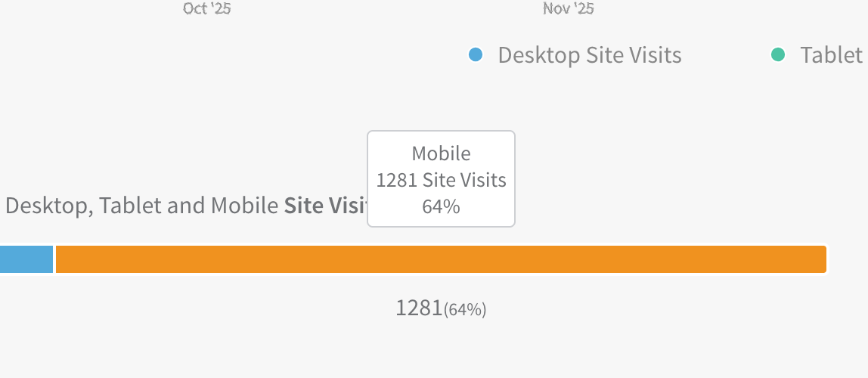Toggle the Tablet series legend label

832,55
